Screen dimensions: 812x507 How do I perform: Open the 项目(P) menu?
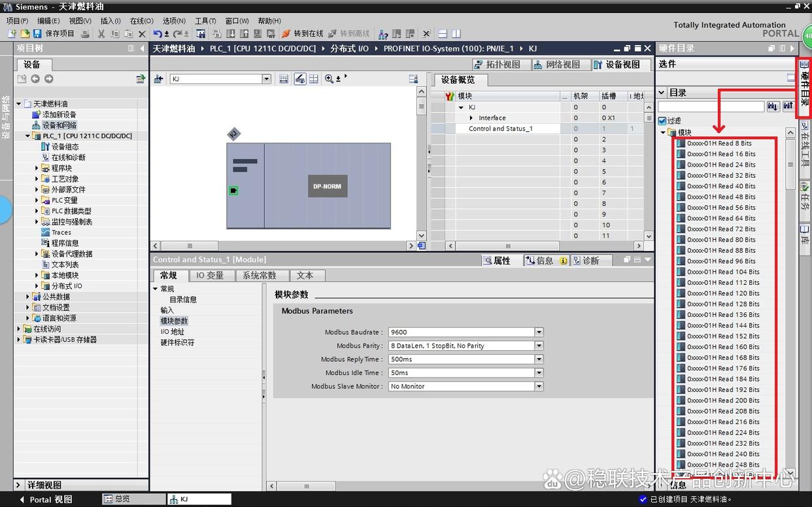pos(18,21)
